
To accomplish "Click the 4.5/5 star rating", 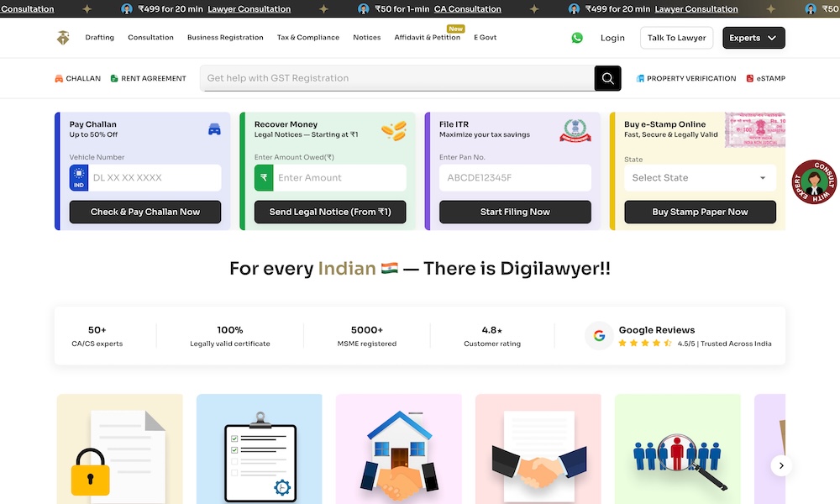I will click(x=645, y=344).
